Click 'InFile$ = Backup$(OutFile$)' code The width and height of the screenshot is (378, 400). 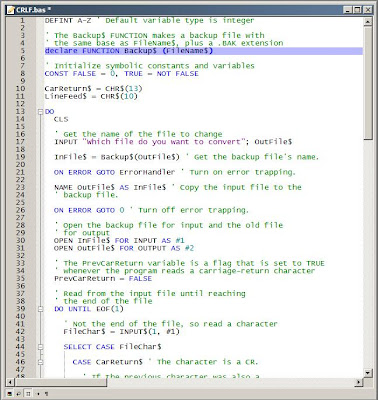pyautogui.click(x=117, y=157)
